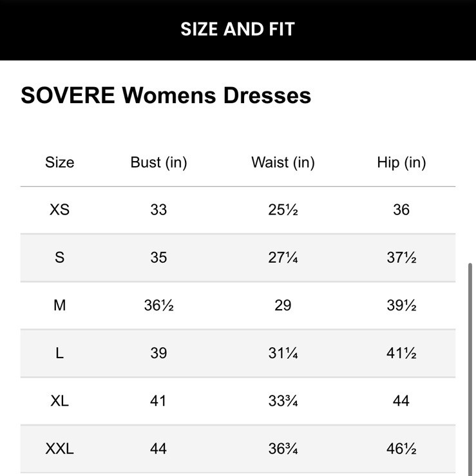Select the XL size row label
The height and width of the screenshot is (476, 476).
point(59,401)
